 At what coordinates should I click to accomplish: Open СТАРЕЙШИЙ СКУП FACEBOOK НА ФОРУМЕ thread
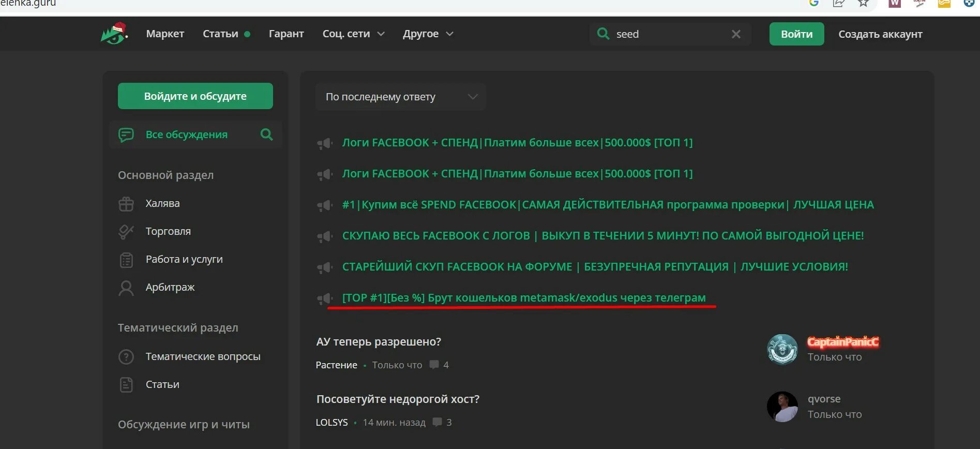pyautogui.click(x=595, y=267)
